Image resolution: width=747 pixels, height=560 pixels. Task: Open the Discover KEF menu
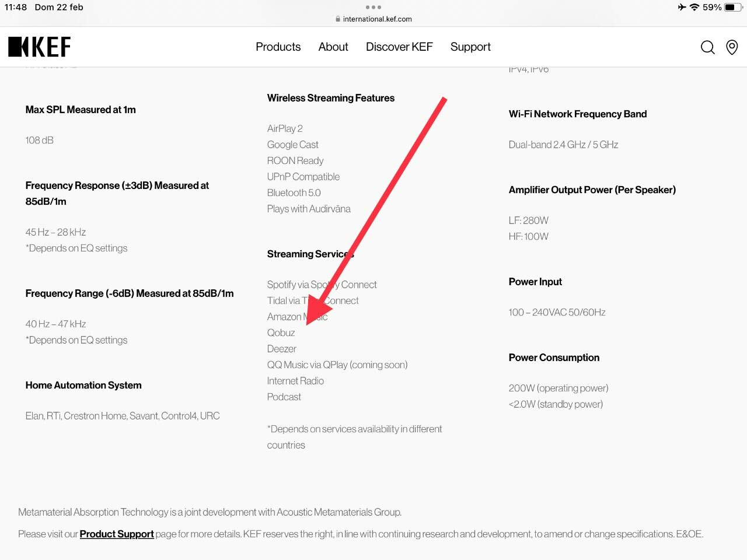click(399, 47)
